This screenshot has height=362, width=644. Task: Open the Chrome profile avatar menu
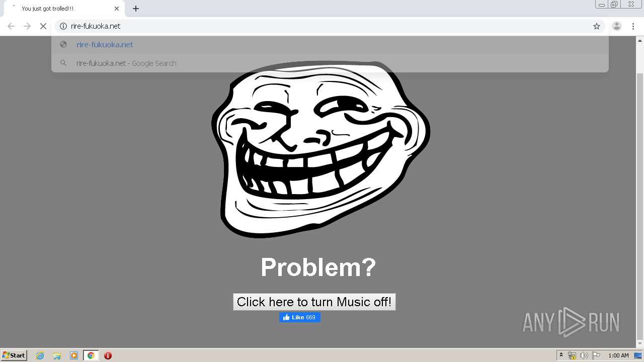coord(617,26)
